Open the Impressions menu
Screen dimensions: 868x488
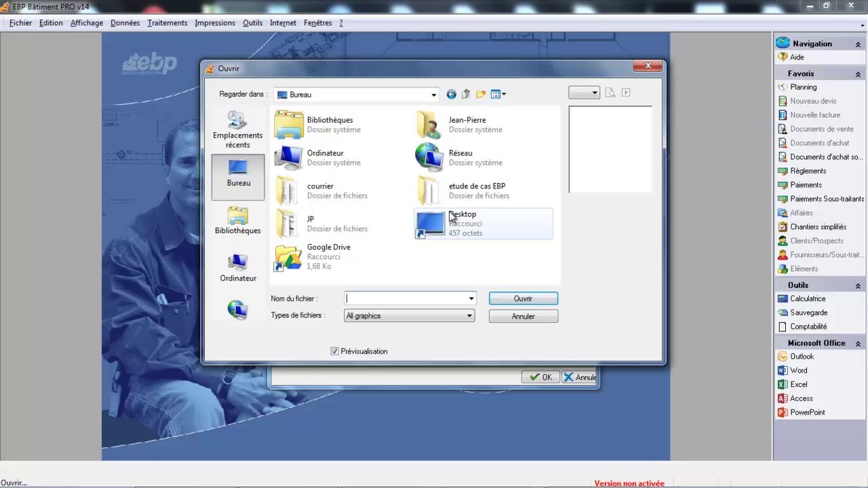pyautogui.click(x=215, y=23)
